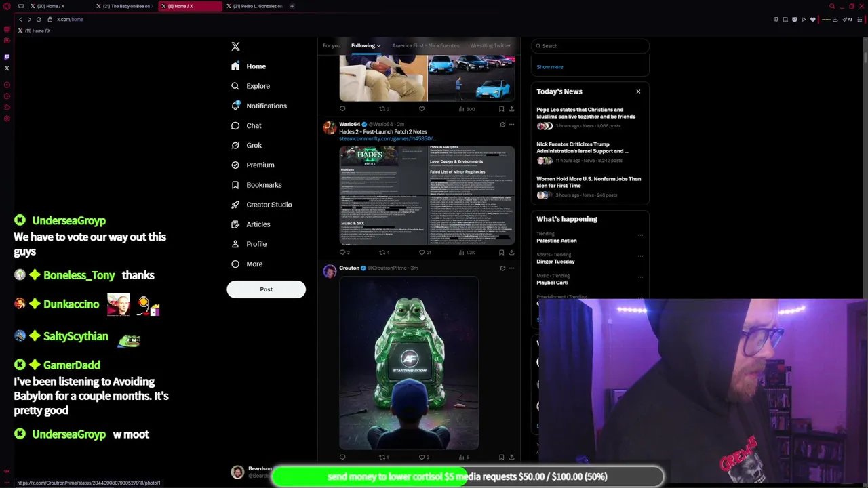The image size is (868, 488).
Task: Open Chat in the X sidebar
Action: pos(245,125)
